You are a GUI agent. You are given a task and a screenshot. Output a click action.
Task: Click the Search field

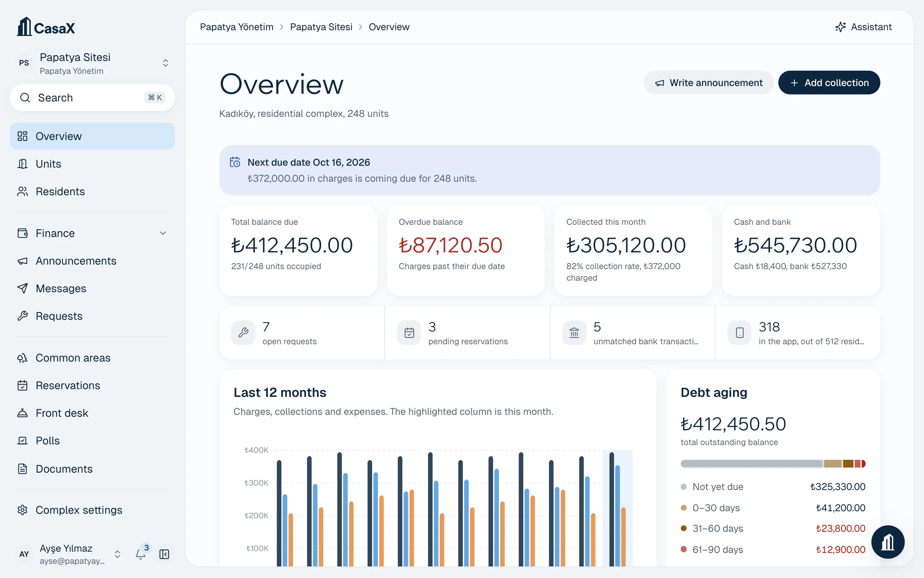(x=92, y=98)
